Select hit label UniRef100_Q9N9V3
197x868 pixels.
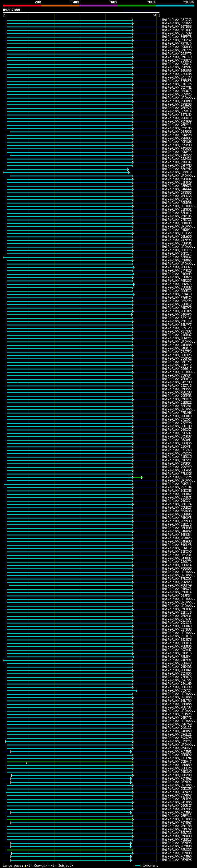(176, 582)
